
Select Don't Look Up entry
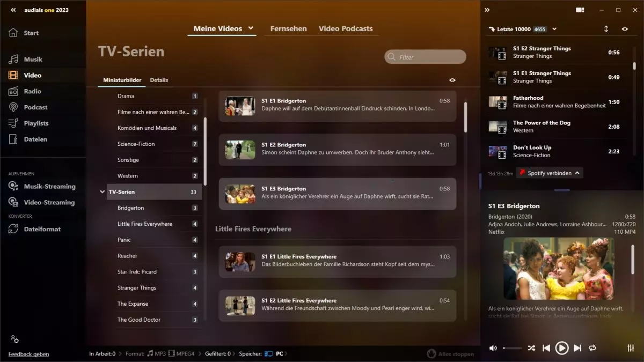point(555,151)
